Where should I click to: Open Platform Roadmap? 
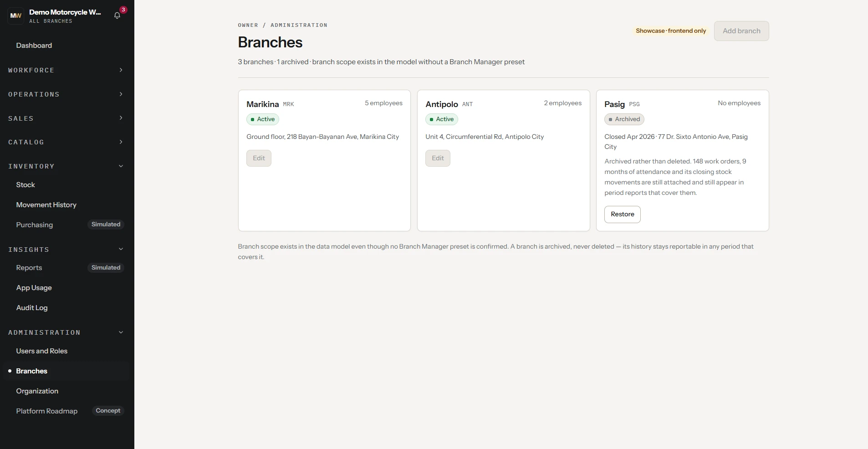pyautogui.click(x=66, y=411)
